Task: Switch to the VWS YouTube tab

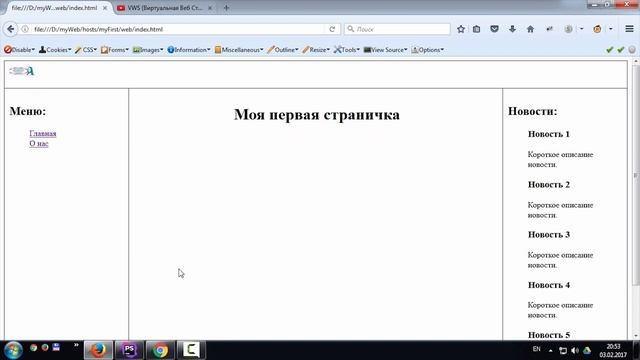Action: (164, 8)
